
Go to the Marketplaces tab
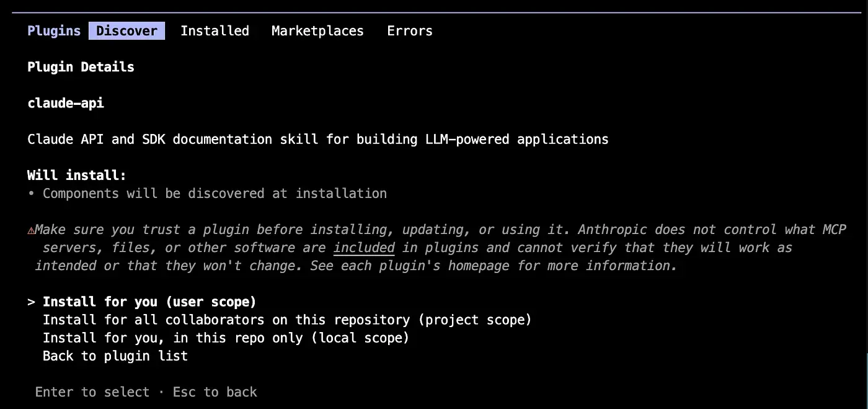pyautogui.click(x=317, y=31)
